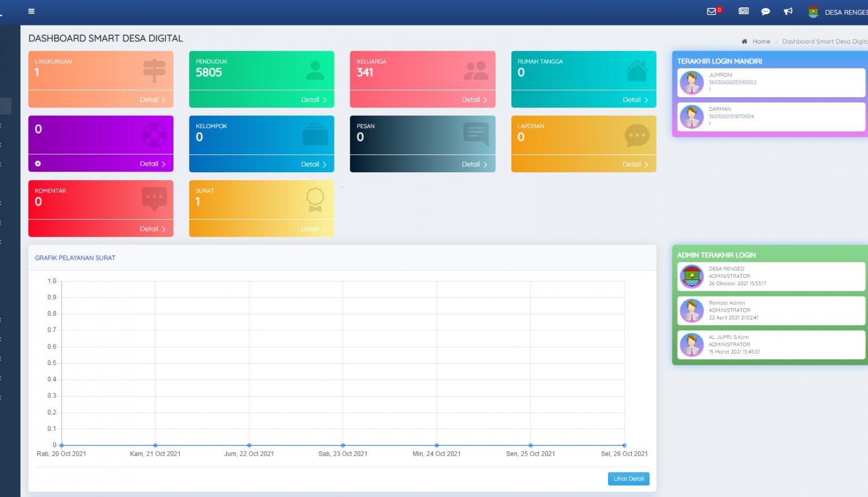Open the chat bubble icon in header

[766, 11]
